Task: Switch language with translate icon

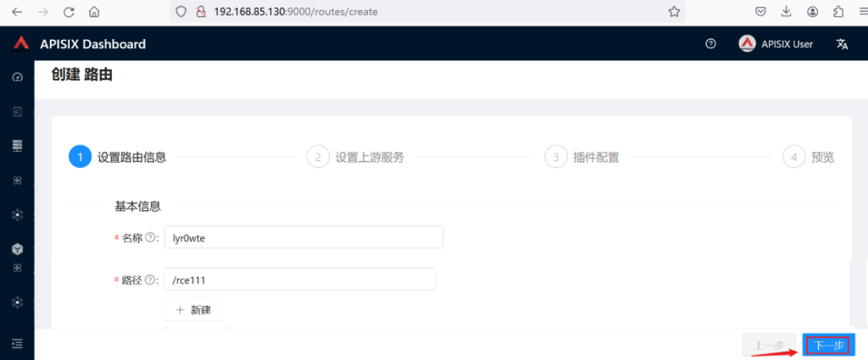Action: coord(842,44)
